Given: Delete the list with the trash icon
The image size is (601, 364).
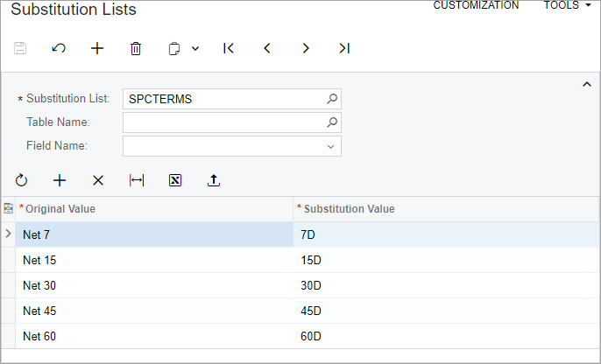Looking at the screenshot, I should (x=136, y=49).
